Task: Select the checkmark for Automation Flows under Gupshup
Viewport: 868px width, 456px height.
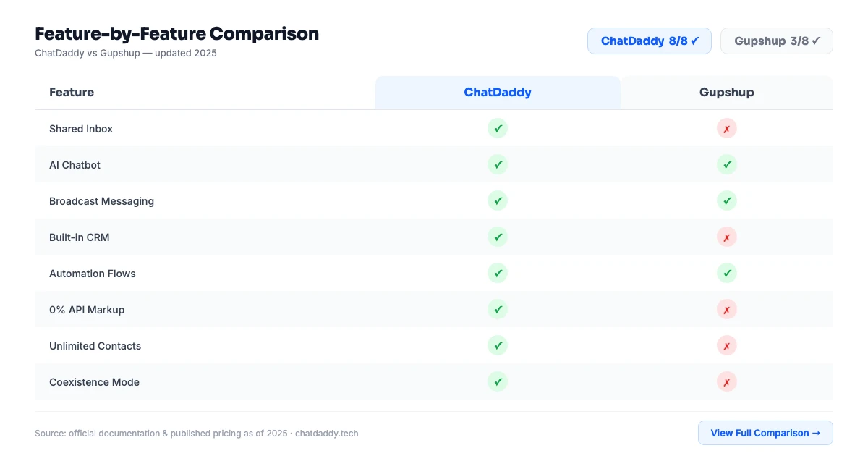Action: [727, 273]
